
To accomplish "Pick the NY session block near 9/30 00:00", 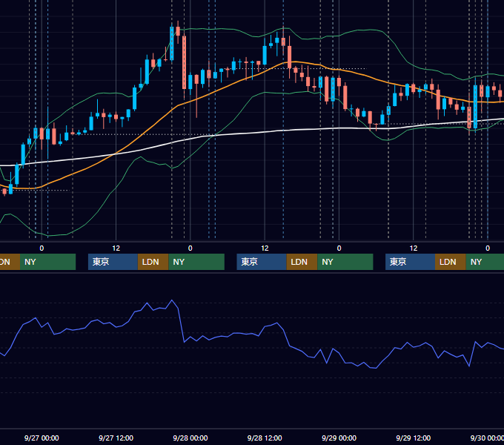I will [485, 262].
